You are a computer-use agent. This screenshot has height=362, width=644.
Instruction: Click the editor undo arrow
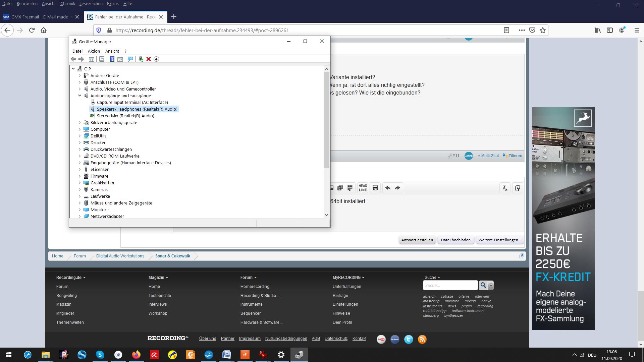pyautogui.click(x=388, y=188)
